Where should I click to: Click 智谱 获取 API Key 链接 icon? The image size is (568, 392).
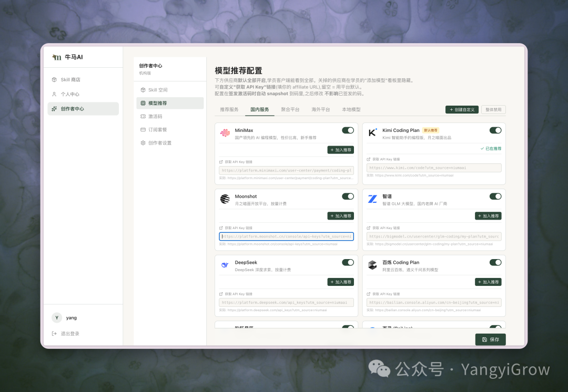368,228
